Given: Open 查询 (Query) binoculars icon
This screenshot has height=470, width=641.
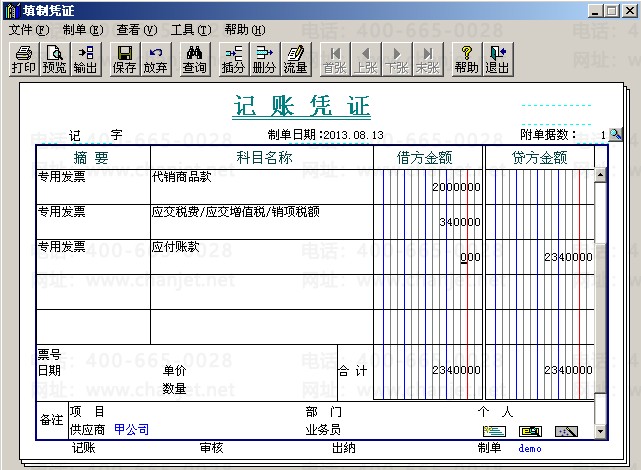Looking at the screenshot, I should [194, 59].
